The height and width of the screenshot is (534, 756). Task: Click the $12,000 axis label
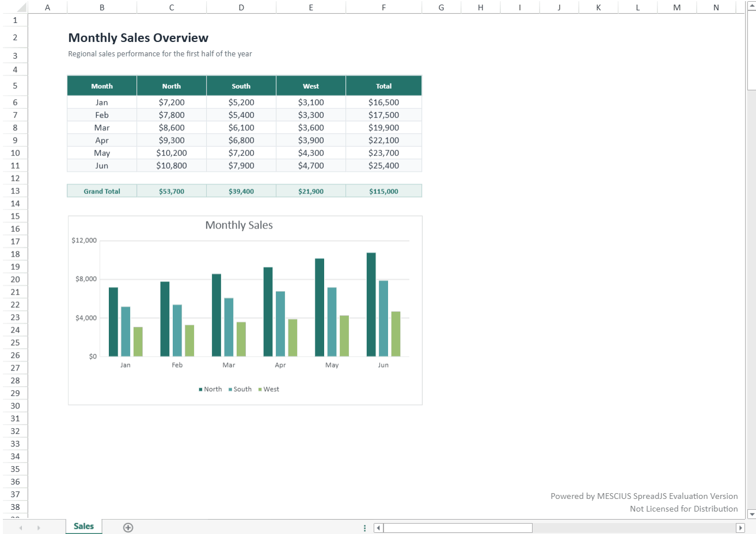pos(84,241)
